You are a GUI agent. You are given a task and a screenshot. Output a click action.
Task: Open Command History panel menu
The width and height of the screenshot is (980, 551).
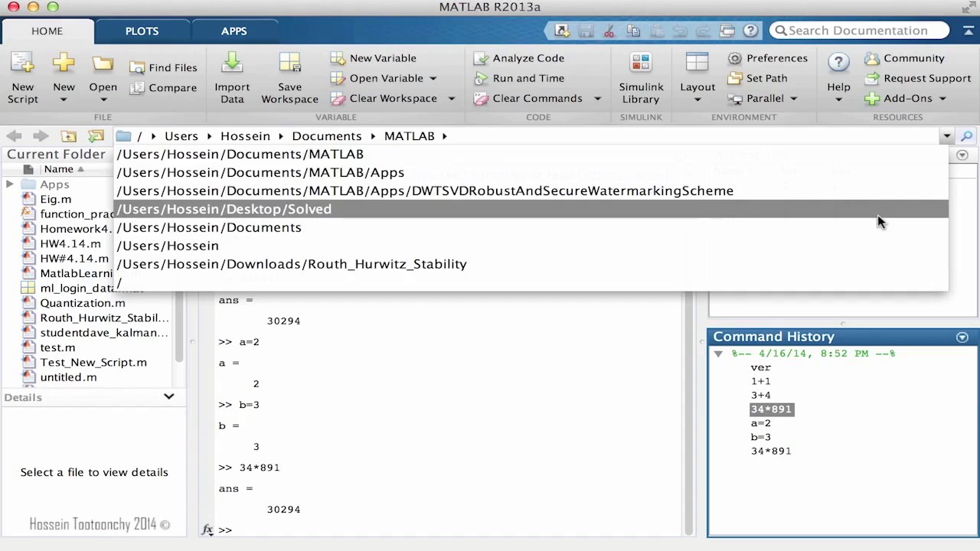[962, 337]
